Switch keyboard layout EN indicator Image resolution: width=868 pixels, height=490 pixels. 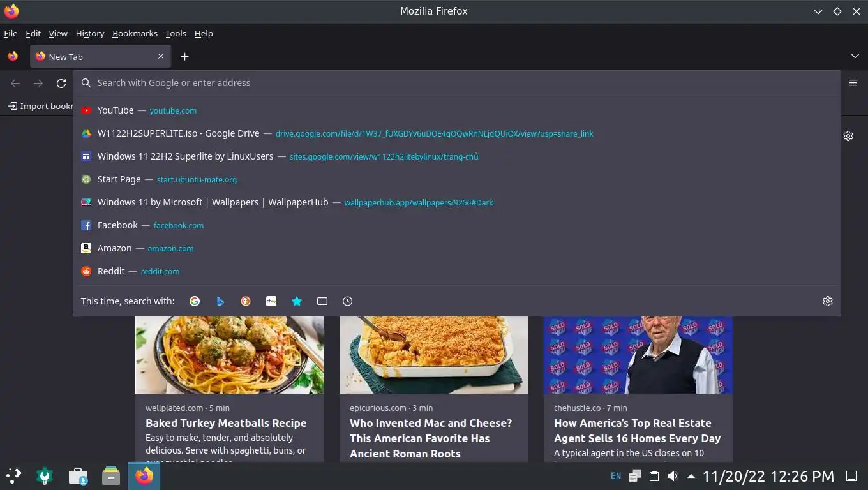[x=616, y=476]
